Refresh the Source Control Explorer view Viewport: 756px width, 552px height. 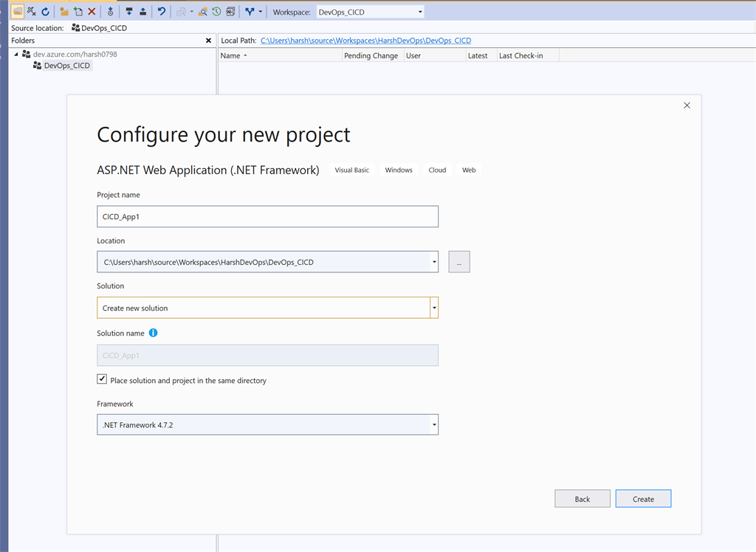(x=46, y=11)
